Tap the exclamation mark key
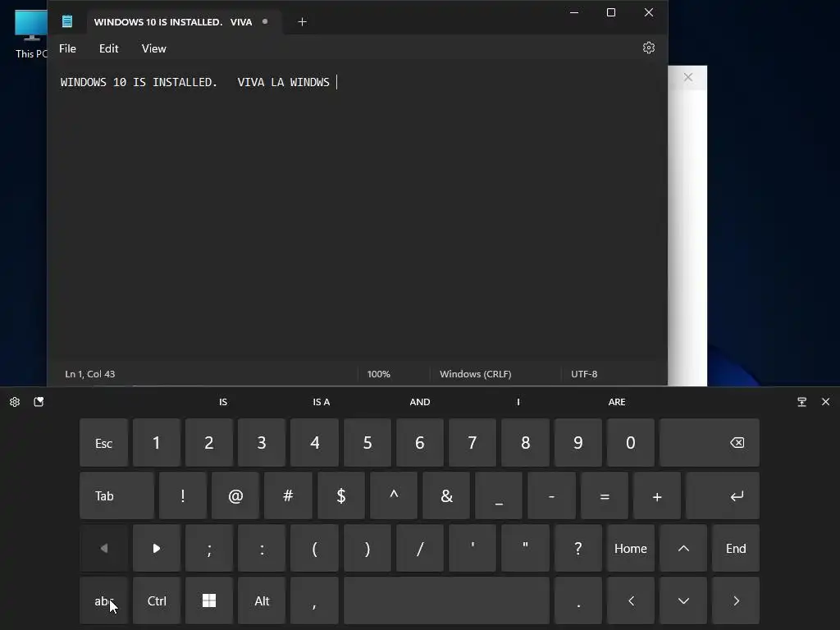The image size is (840, 630). (x=183, y=495)
